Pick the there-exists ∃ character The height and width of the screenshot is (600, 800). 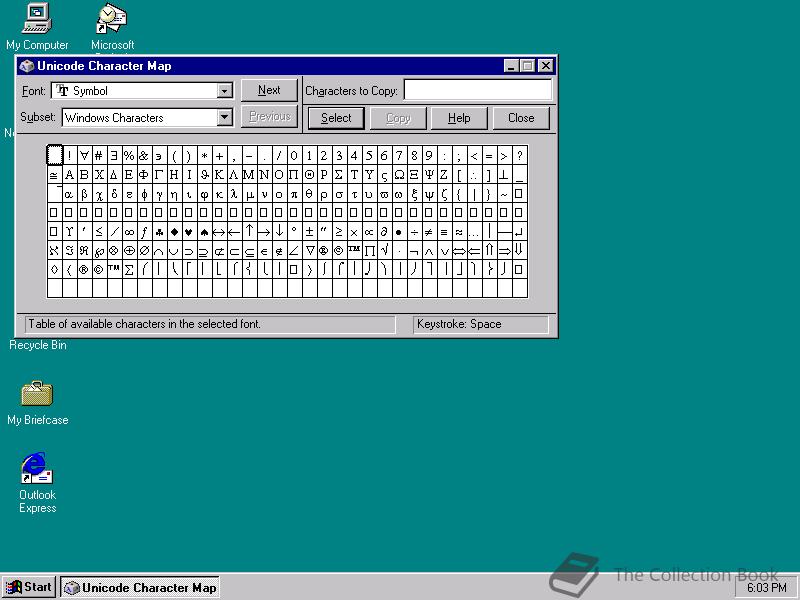(114, 155)
